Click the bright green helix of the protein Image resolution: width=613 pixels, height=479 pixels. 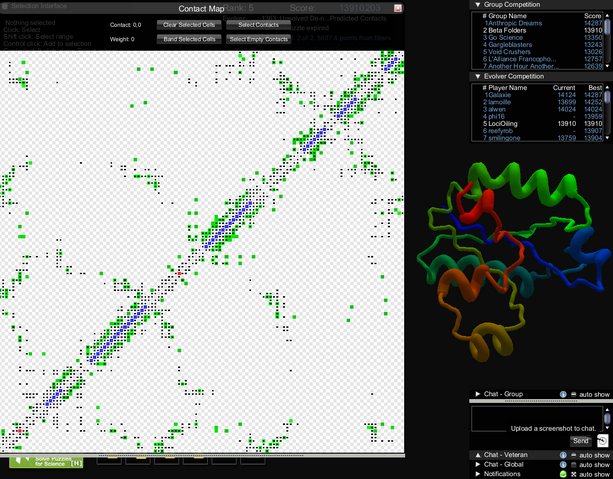(524, 183)
